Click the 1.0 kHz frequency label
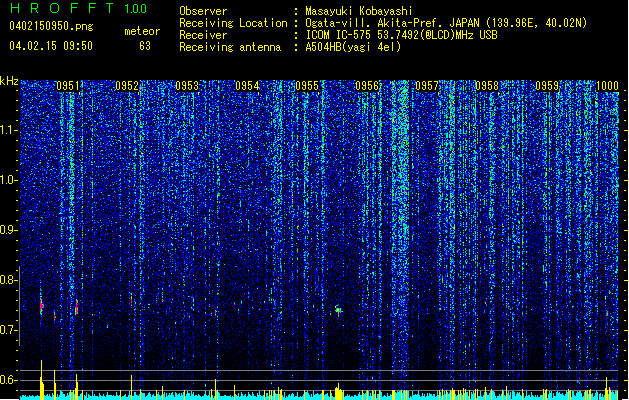 pyautogui.click(x=9, y=180)
